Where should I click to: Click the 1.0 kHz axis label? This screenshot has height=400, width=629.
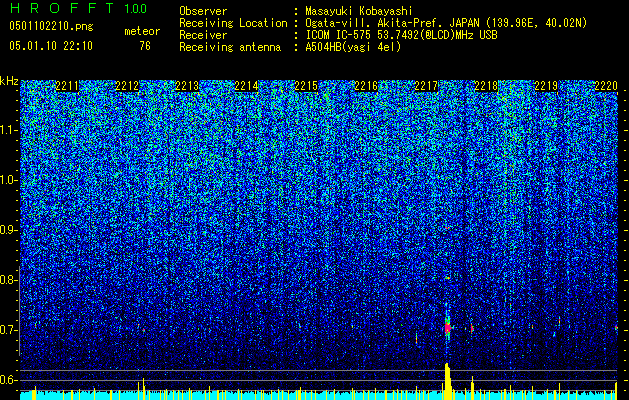click(9, 180)
